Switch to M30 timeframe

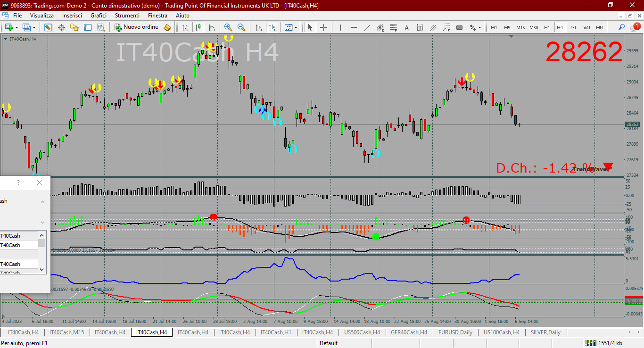534,27
